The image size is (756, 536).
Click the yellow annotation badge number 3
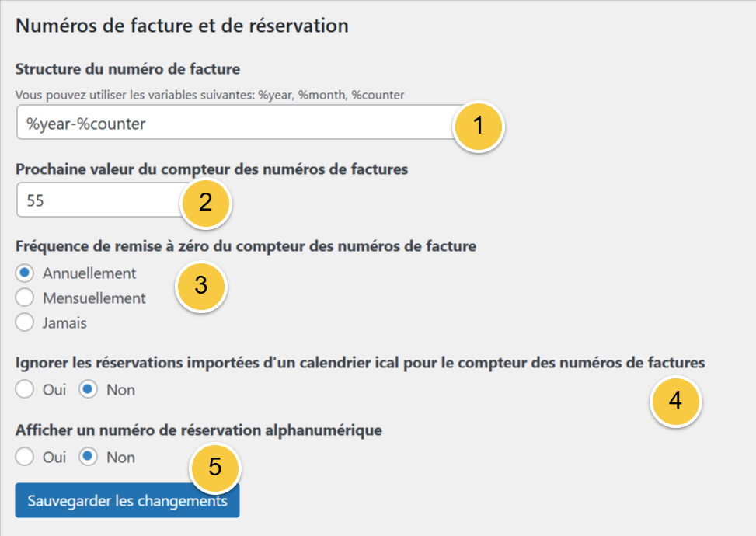pyautogui.click(x=201, y=285)
